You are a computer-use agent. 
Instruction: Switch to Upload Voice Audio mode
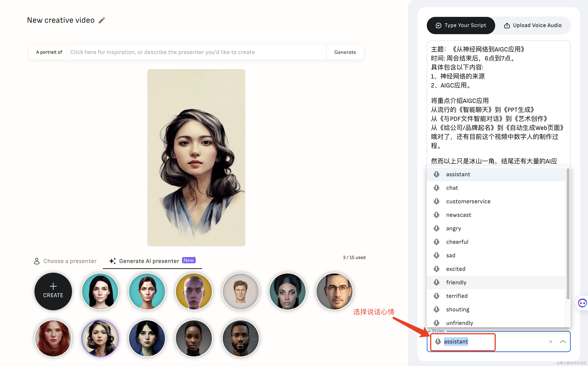coord(533,25)
